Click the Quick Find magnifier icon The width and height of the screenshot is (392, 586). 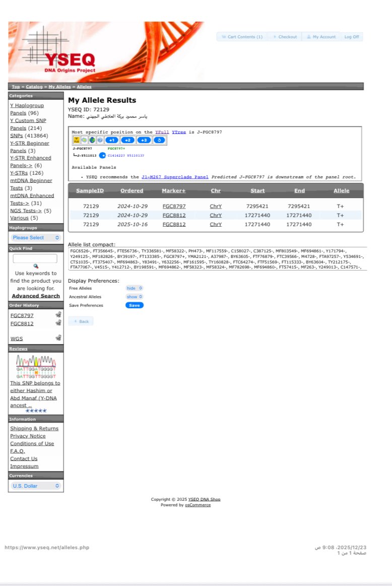[x=35, y=266]
